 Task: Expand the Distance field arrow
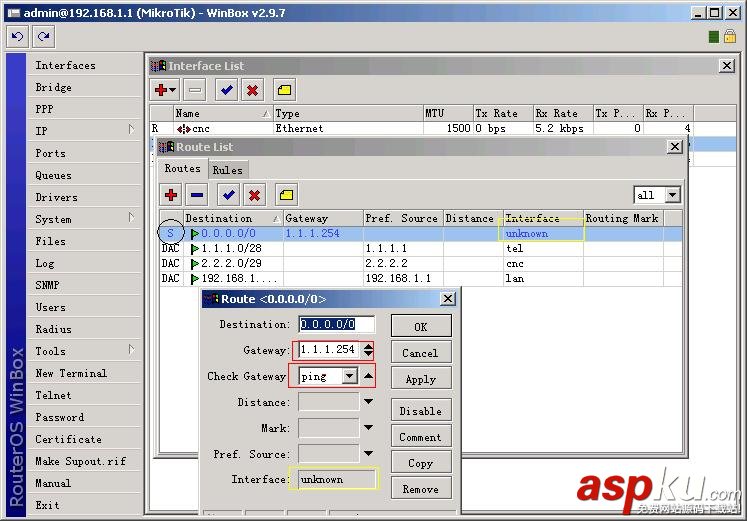pyautogui.click(x=368, y=402)
